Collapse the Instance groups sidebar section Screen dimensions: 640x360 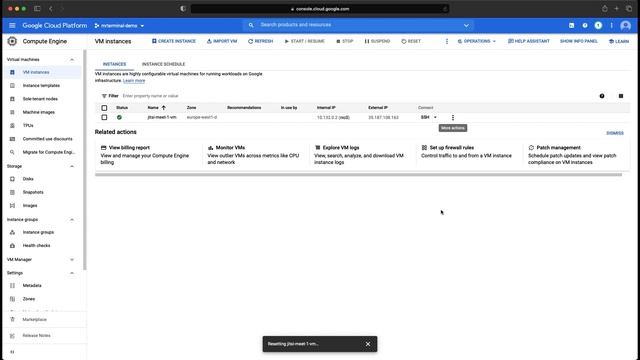[x=72, y=220]
